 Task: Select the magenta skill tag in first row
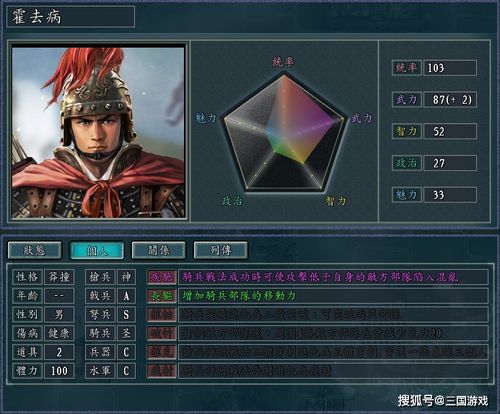point(162,277)
